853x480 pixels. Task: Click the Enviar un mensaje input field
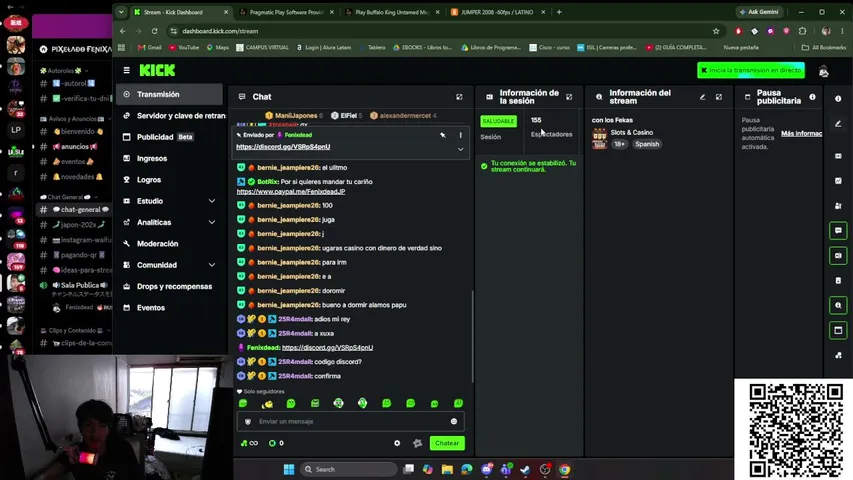tap(351, 421)
